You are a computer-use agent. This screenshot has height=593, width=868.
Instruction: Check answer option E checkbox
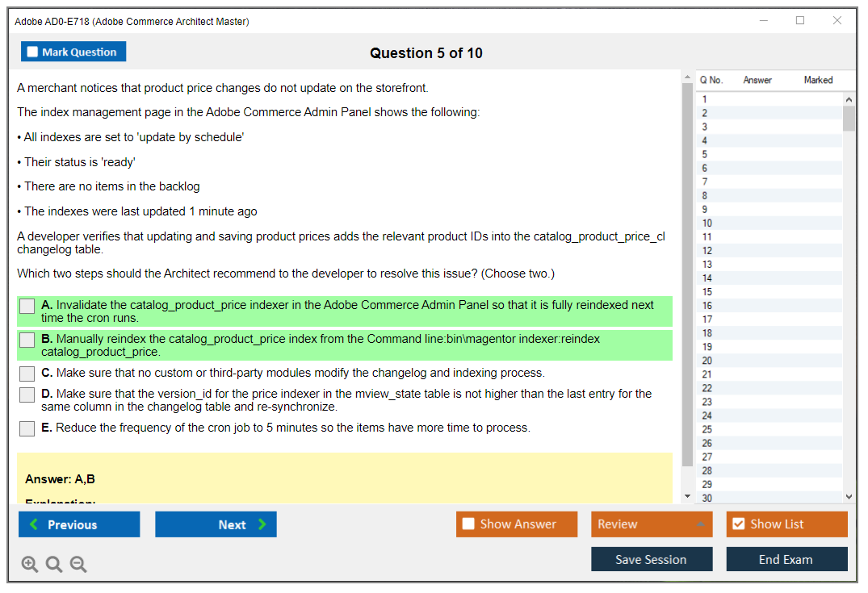tap(27, 428)
